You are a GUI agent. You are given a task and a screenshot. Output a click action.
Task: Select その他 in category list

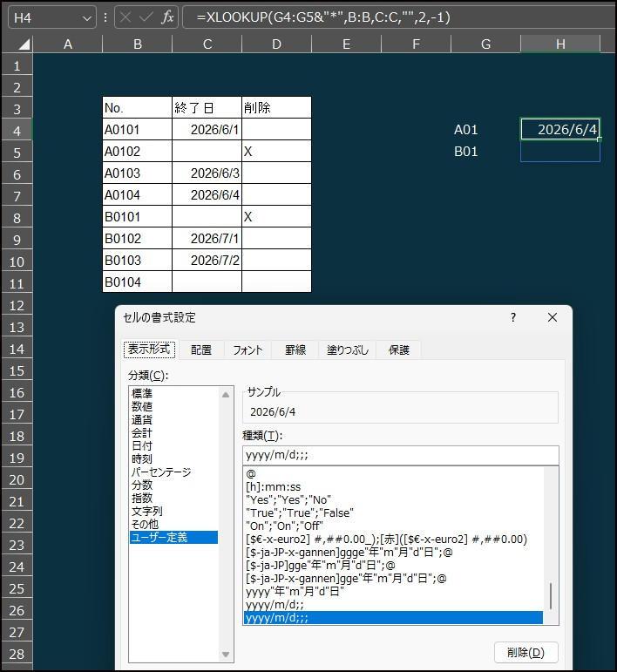[x=174, y=524]
